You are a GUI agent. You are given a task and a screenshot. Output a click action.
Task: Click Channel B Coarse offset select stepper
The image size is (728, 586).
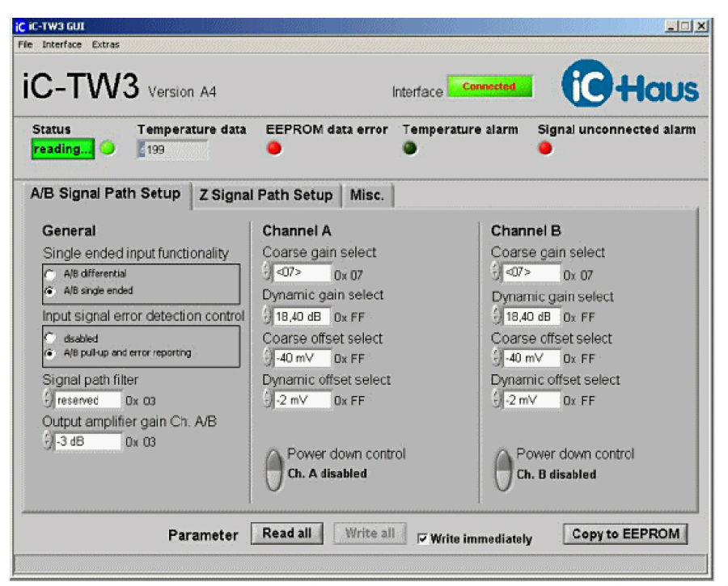click(496, 356)
